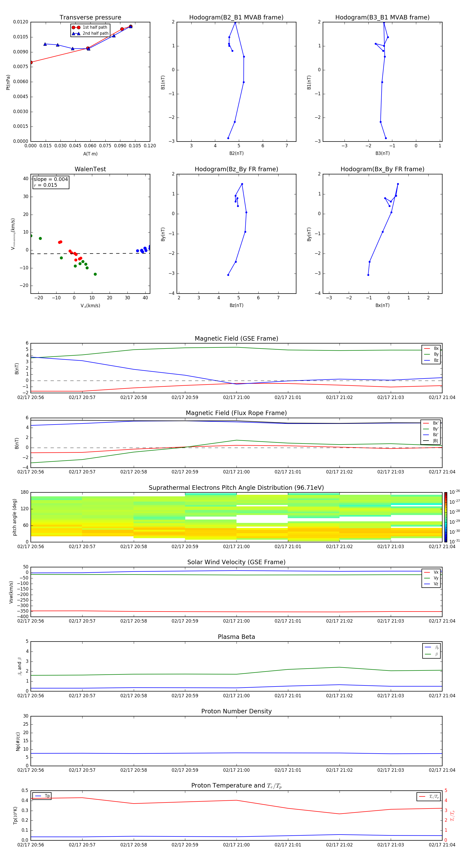The image size is (473, 868).
Task: Click the 'V_A(km/s)' x-axis label
Action: click(90, 306)
